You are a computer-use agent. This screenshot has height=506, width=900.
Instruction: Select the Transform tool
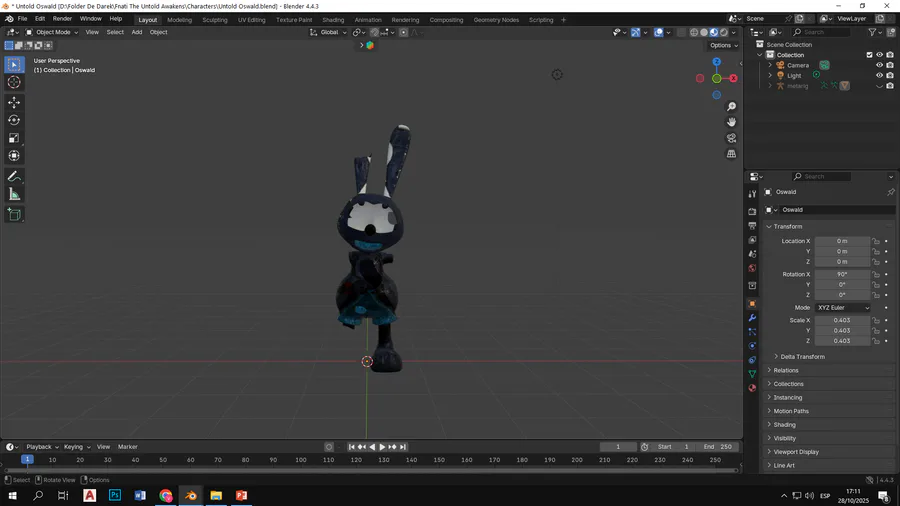coord(14,155)
